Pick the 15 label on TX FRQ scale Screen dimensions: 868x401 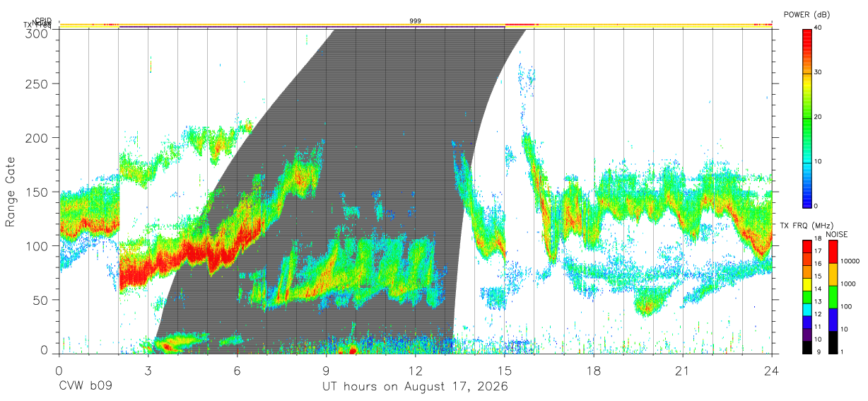tap(818, 277)
